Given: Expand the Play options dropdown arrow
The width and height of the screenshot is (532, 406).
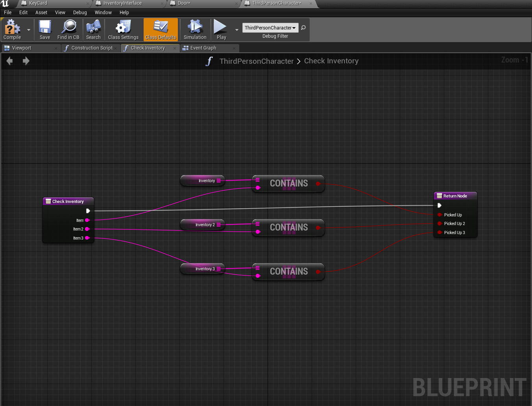Looking at the screenshot, I should tap(237, 30).
